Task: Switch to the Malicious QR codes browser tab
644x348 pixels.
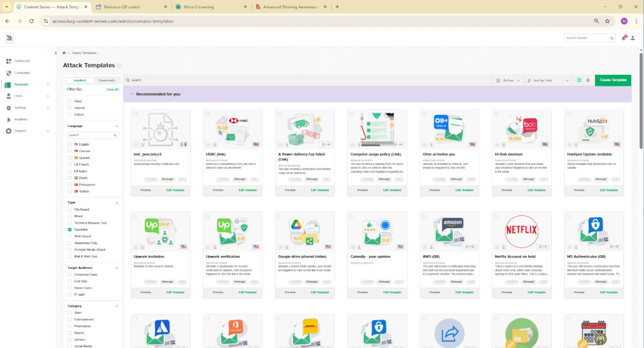Action: tap(131, 7)
